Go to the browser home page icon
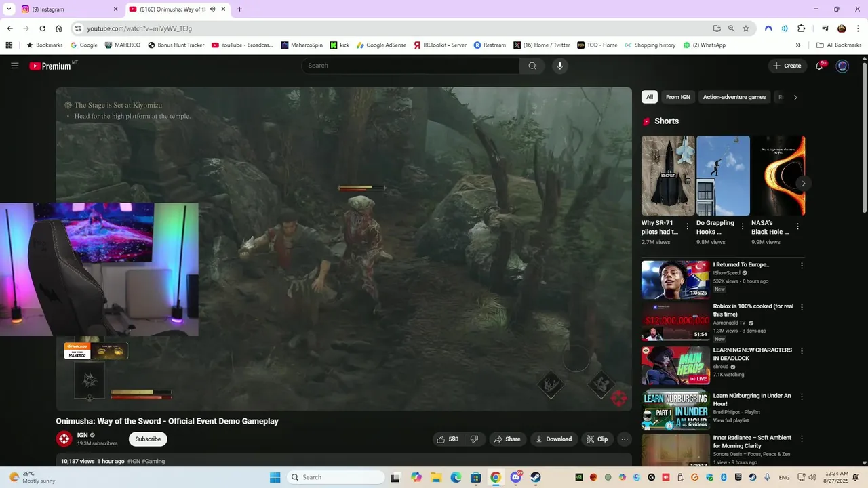 [x=59, y=28]
